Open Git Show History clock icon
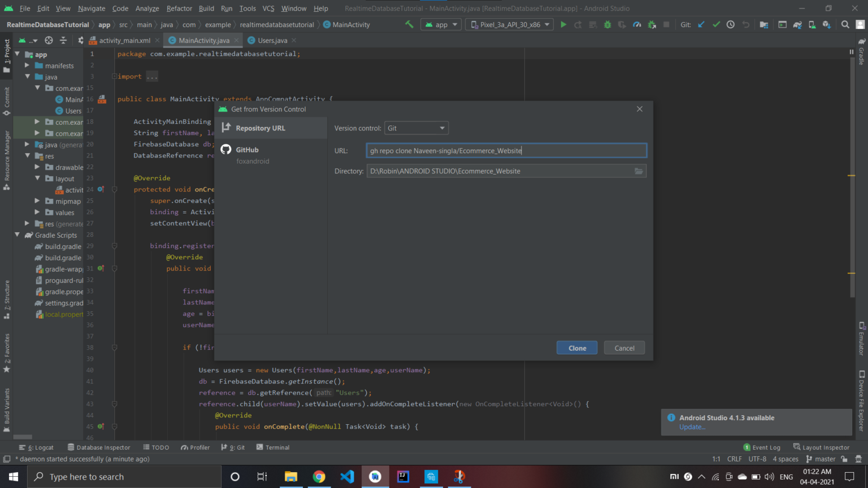Image resolution: width=868 pixels, height=488 pixels. click(731, 24)
